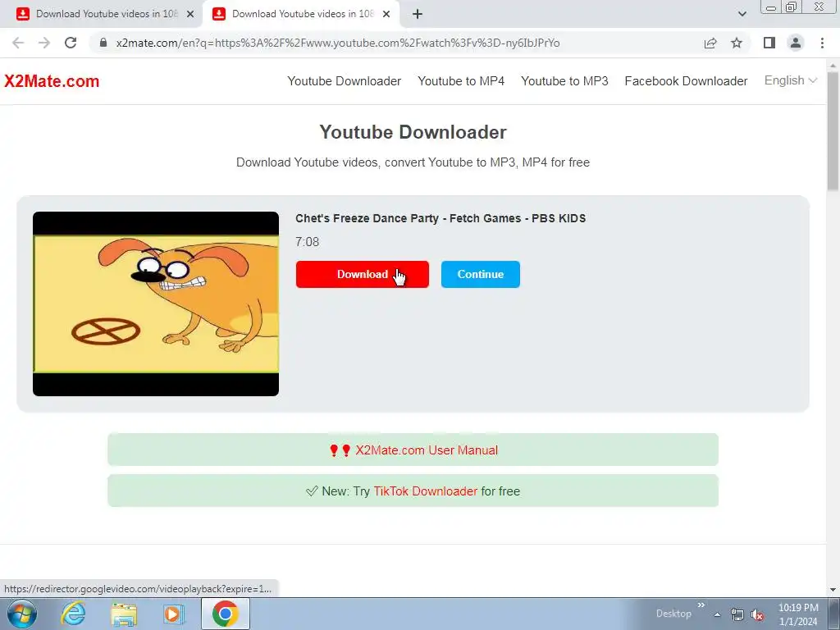Open Youtube Downloader menu item
This screenshot has height=630, width=840.
344,81
